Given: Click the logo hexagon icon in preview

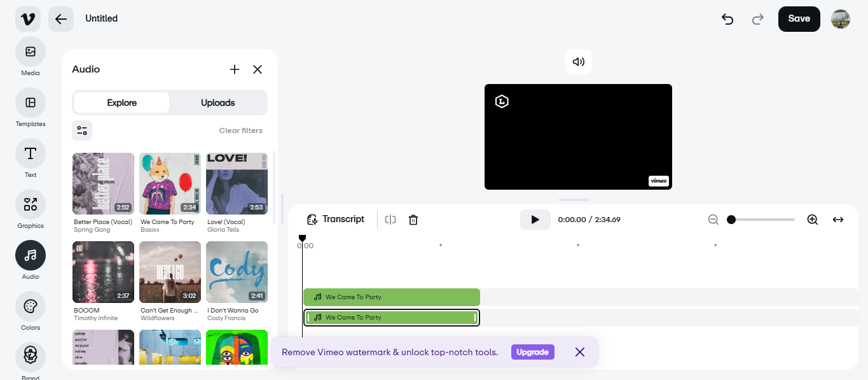Looking at the screenshot, I should (502, 101).
